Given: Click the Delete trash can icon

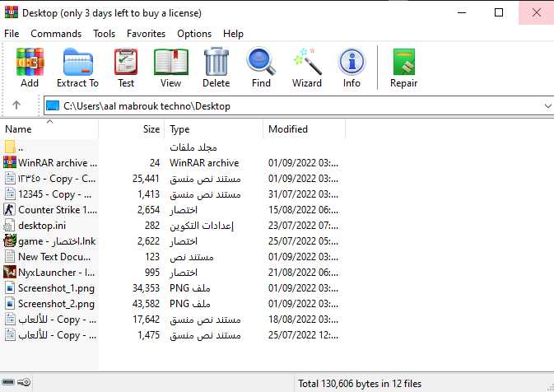Looking at the screenshot, I should pyautogui.click(x=216, y=62).
